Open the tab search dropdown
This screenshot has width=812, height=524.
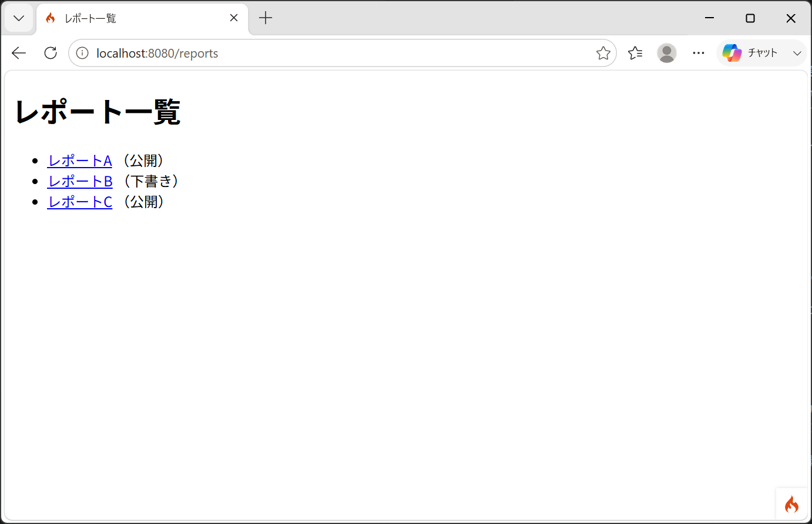point(19,18)
